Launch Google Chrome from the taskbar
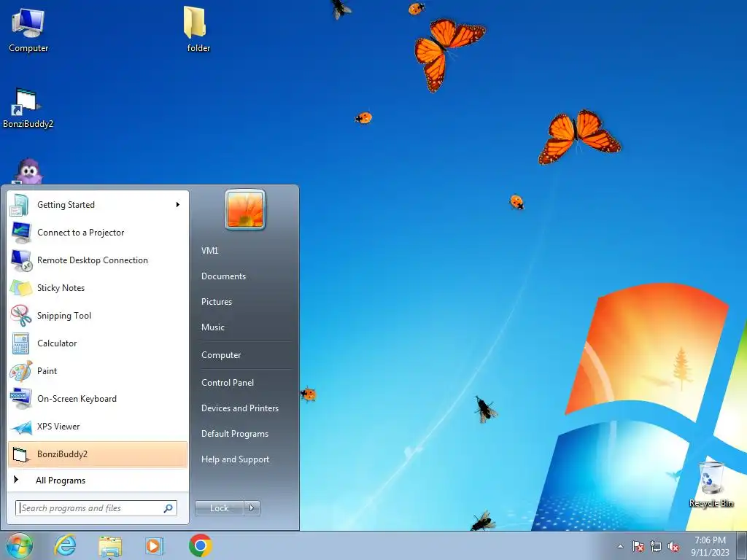The width and height of the screenshot is (747, 560). point(200,545)
